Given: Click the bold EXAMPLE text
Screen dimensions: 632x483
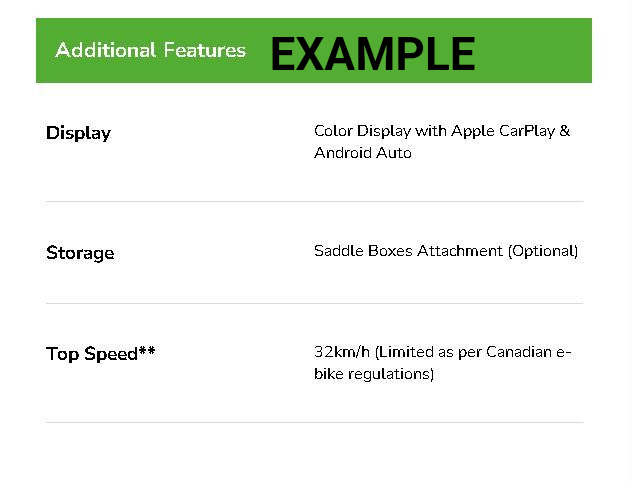Looking at the screenshot, I should click(372, 53).
